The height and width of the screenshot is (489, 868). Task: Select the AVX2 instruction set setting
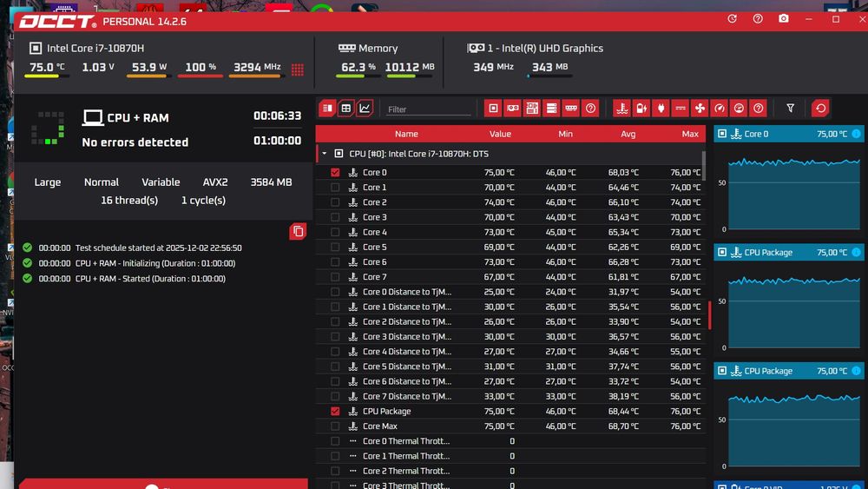coord(215,182)
